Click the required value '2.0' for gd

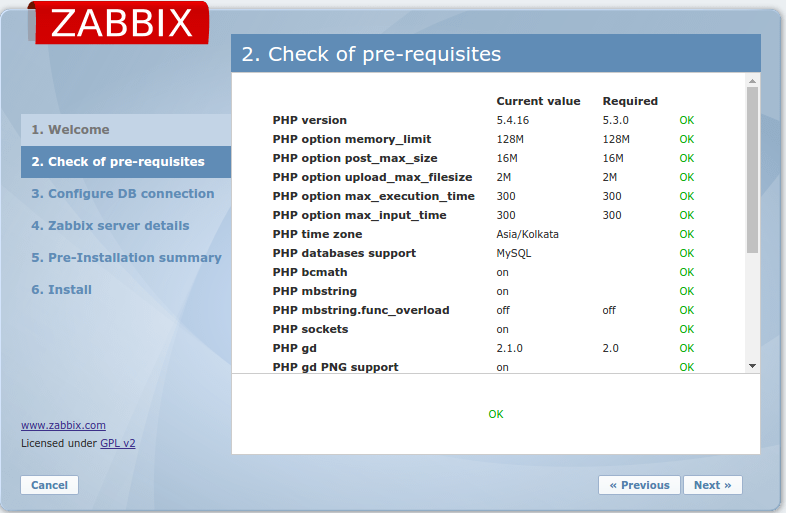click(611, 349)
